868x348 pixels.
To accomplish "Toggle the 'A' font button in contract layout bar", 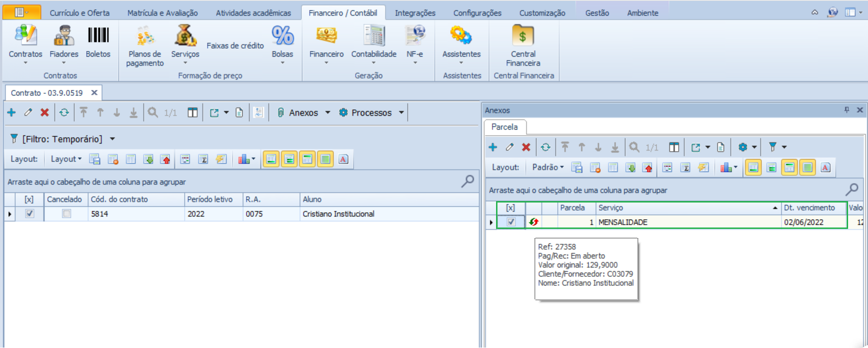I will 343,159.
